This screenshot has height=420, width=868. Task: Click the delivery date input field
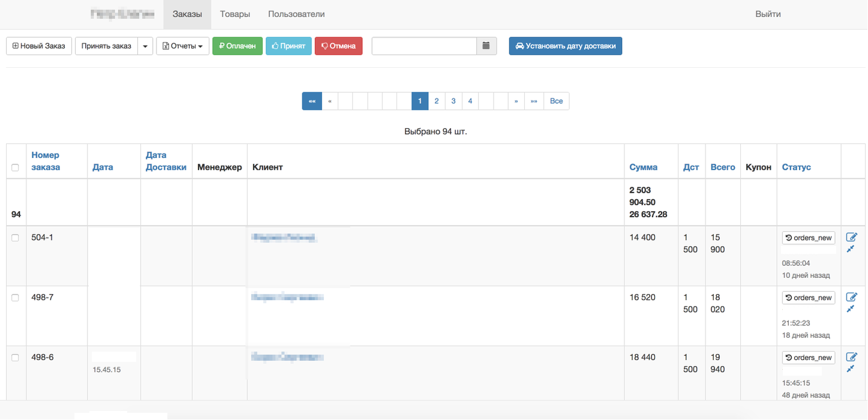[424, 46]
